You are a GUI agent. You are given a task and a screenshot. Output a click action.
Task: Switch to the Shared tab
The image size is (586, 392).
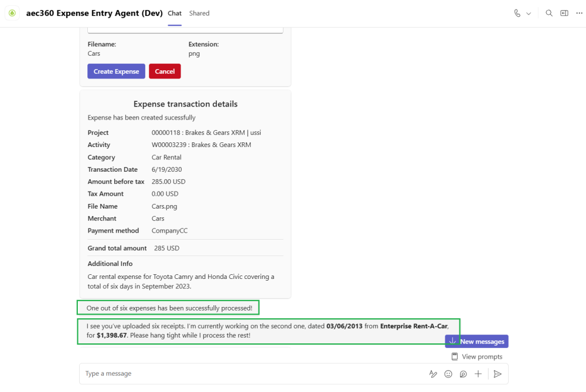pyautogui.click(x=199, y=13)
